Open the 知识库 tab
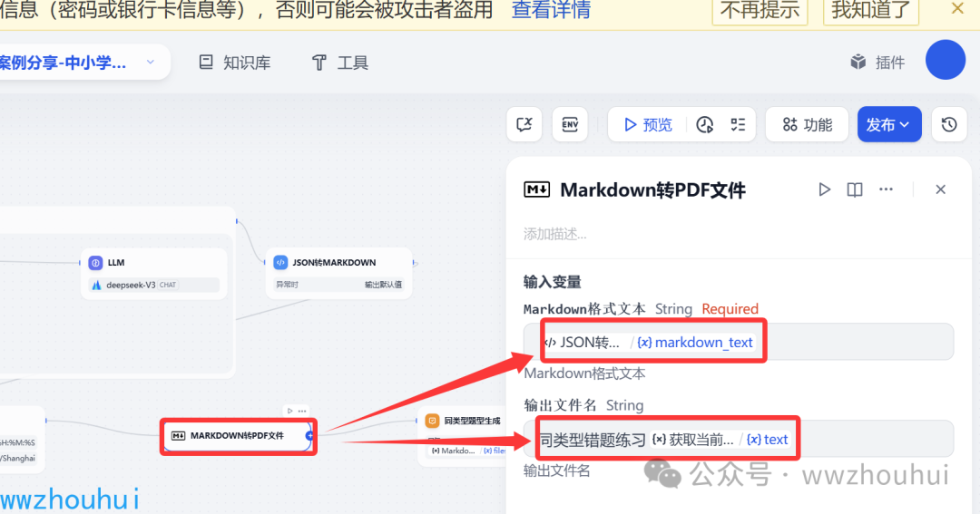The height and width of the screenshot is (514, 980). point(235,63)
